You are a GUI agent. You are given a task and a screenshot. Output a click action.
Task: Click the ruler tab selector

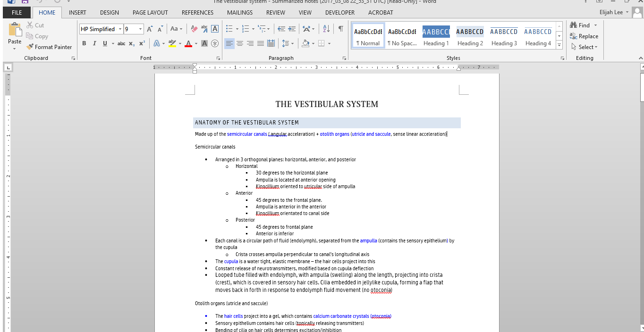(x=8, y=68)
